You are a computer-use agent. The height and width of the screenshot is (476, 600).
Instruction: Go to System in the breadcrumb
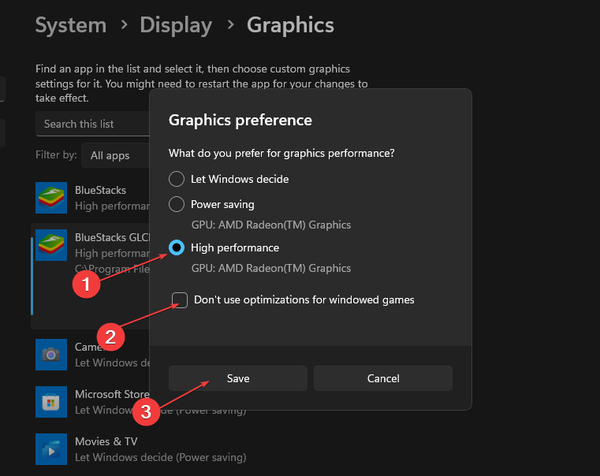click(x=70, y=25)
